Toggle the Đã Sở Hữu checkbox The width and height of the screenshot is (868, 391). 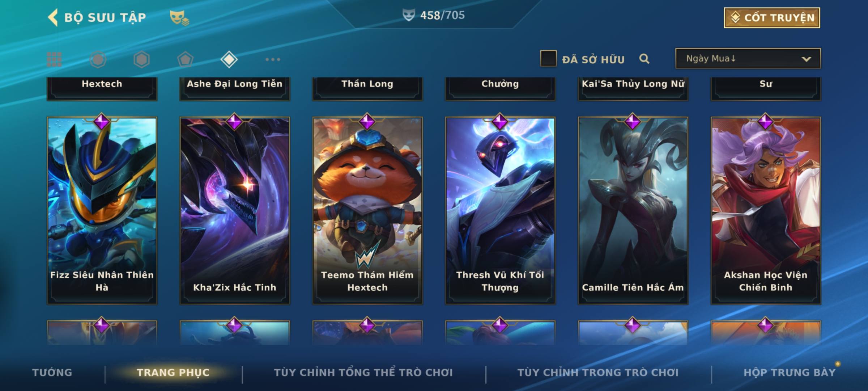tap(548, 59)
